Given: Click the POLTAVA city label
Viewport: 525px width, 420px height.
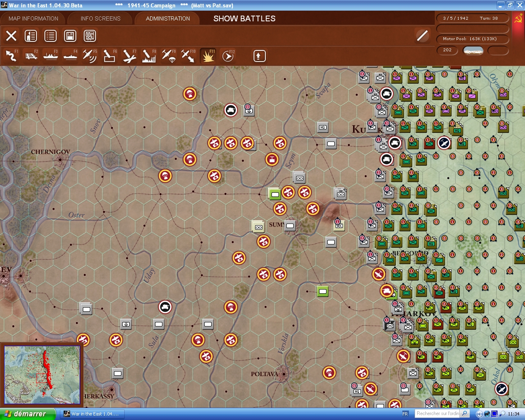Looking at the screenshot, I should coord(265,374).
